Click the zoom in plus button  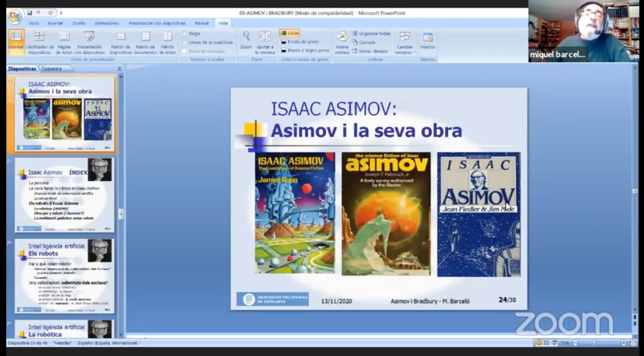[624, 343]
